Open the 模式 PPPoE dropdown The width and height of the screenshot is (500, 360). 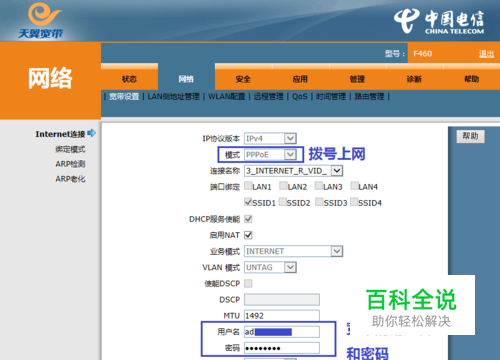[x=270, y=155]
